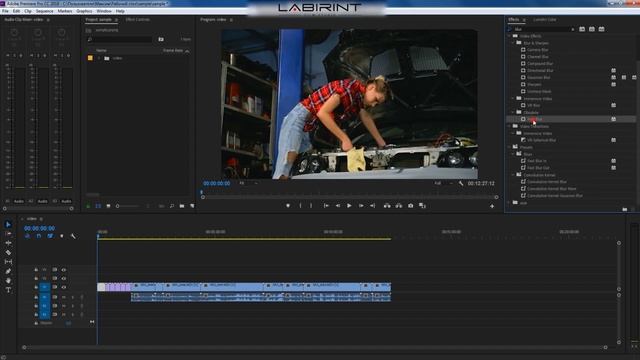Collapse the Presets folder
The height and width of the screenshot is (360, 640).
coord(509,147)
